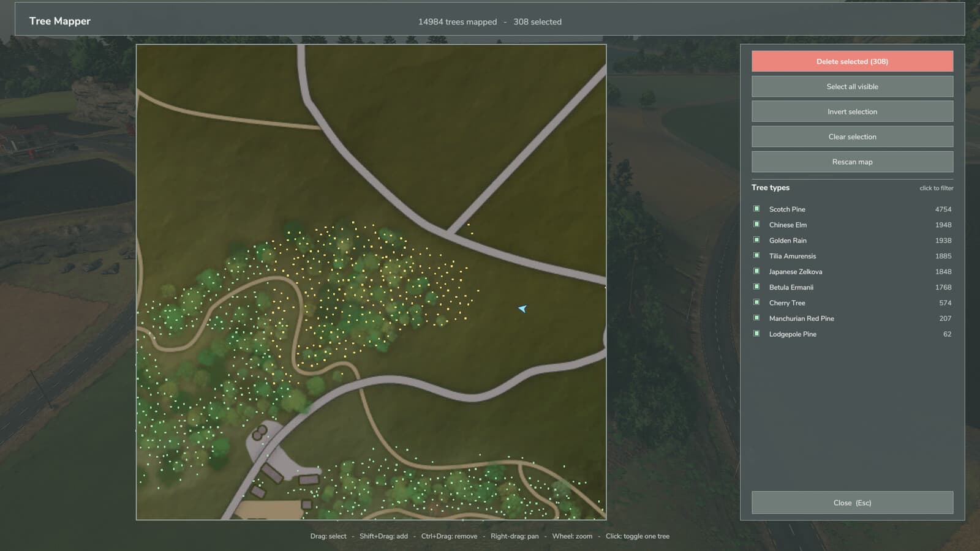The width and height of the screenshot is (980, 551).
Task: Toggle the Chinese Elm checkbox
Action: click(x=756, y=225)
